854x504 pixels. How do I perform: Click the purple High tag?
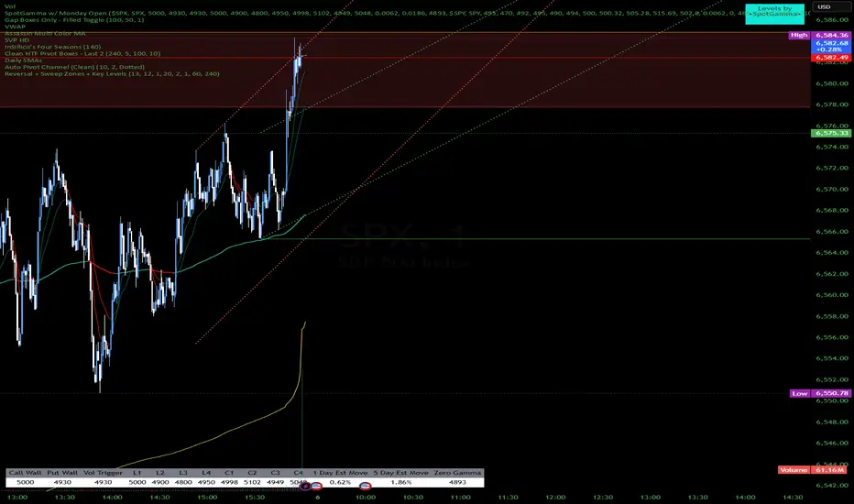[799, 35]
